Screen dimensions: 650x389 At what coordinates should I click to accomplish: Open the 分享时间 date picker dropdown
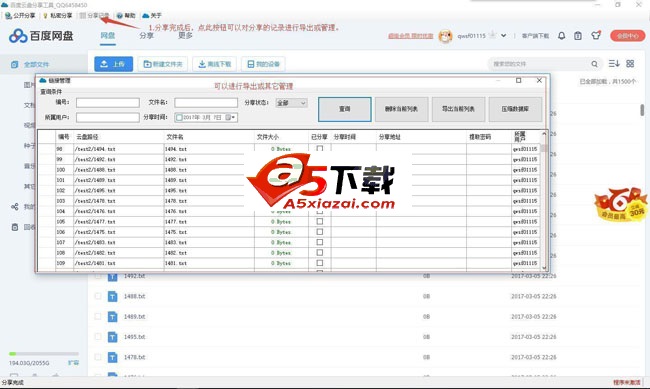coord(231,118)
